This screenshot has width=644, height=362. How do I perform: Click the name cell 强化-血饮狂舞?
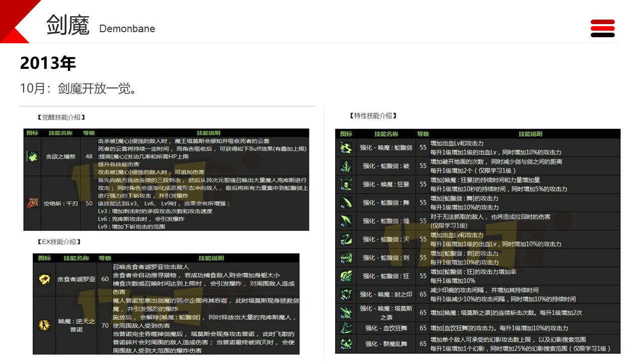[x=386, y=328]
